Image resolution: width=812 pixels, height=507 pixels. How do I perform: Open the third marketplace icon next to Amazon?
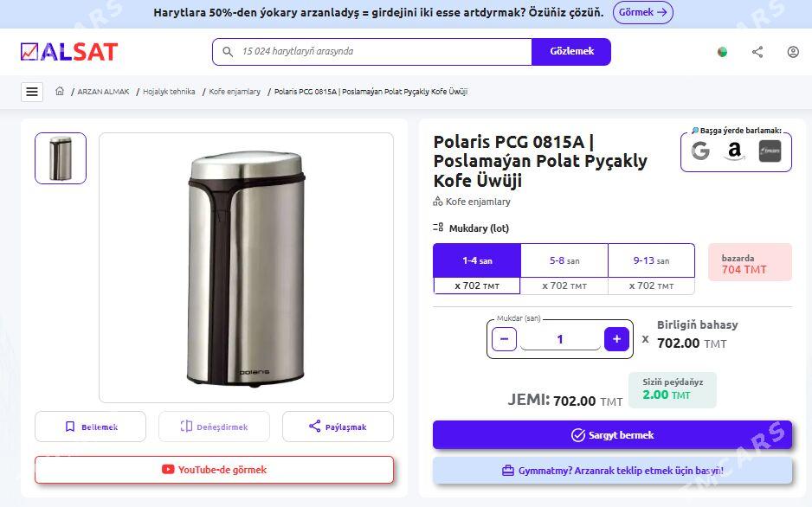(x=768, y=152)
